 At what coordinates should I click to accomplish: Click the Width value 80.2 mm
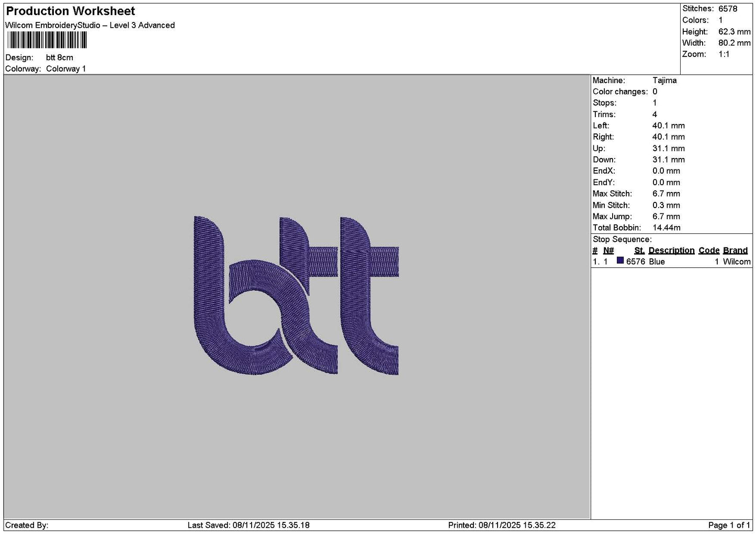click(x=734, y=43)
